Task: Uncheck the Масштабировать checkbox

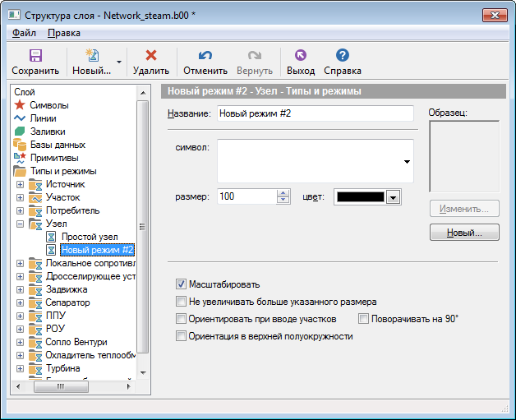Action: click(x=182, y=284)
